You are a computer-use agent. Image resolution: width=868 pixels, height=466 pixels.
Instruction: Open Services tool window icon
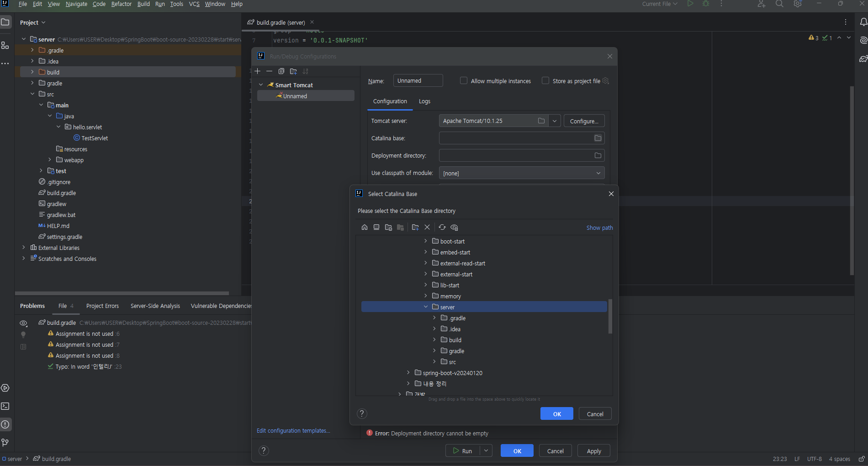(x=5, y=388)
